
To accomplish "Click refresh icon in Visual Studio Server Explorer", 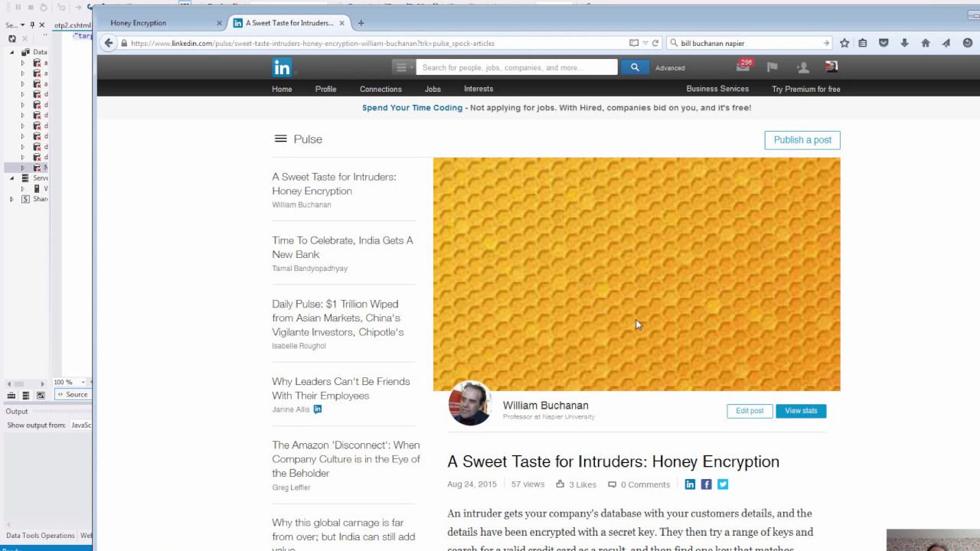I will tap(11, 38).
